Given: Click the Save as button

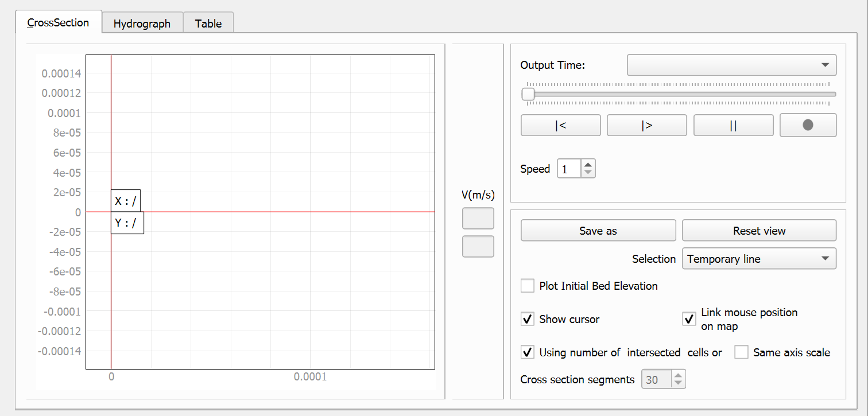Looking at the screenshot, I should coord(598,231).
